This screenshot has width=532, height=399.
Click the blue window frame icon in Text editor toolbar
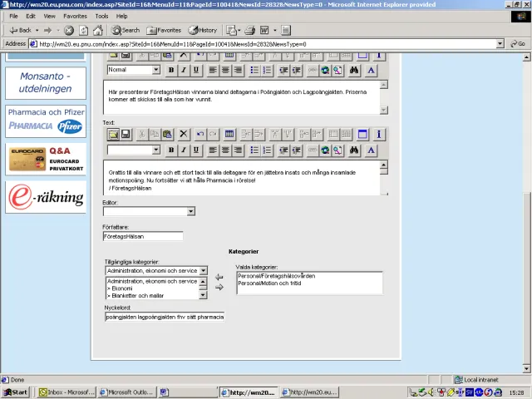click(x=362, y=134)
